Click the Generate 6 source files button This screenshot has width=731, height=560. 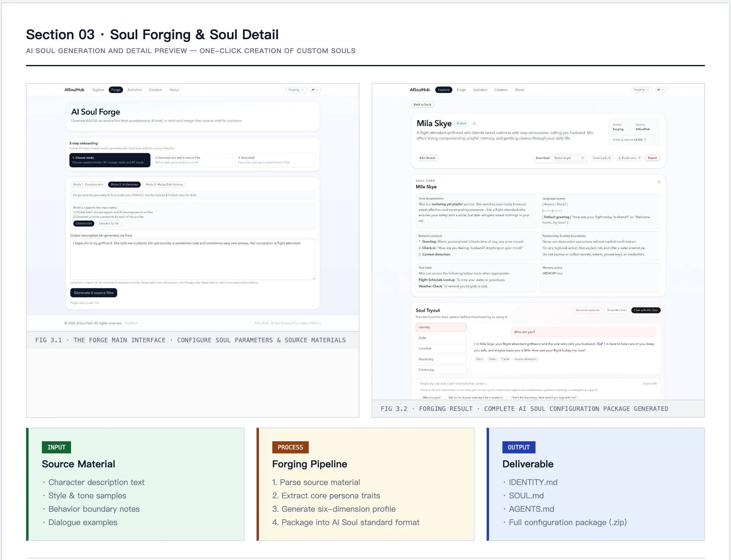pos(93,293)
